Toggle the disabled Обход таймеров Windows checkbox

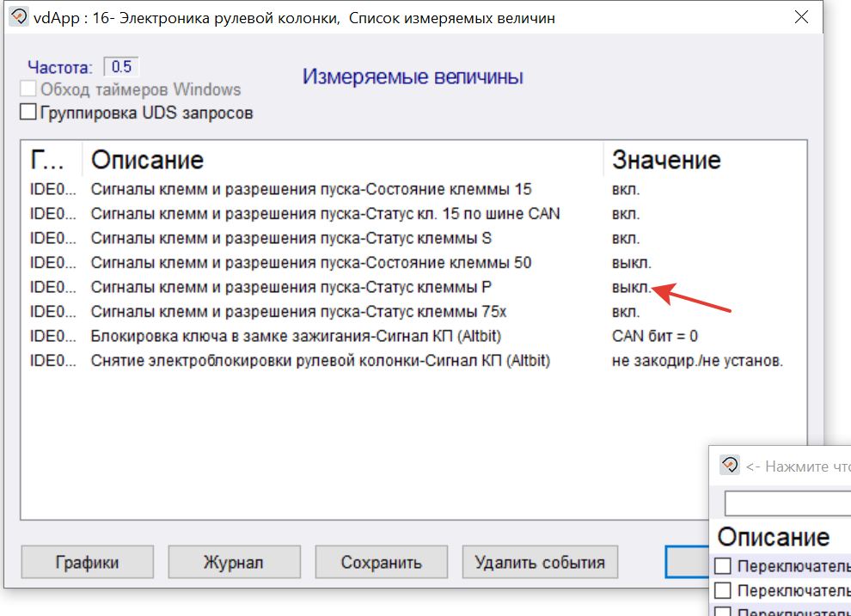pos(28,88)
